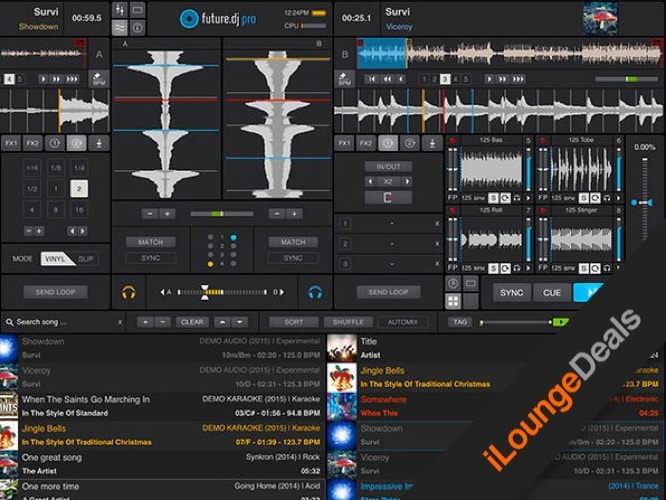The image size is (666, 500).
Task: Enable the yellow headphone cue for deck A
Action: (129, 292)
